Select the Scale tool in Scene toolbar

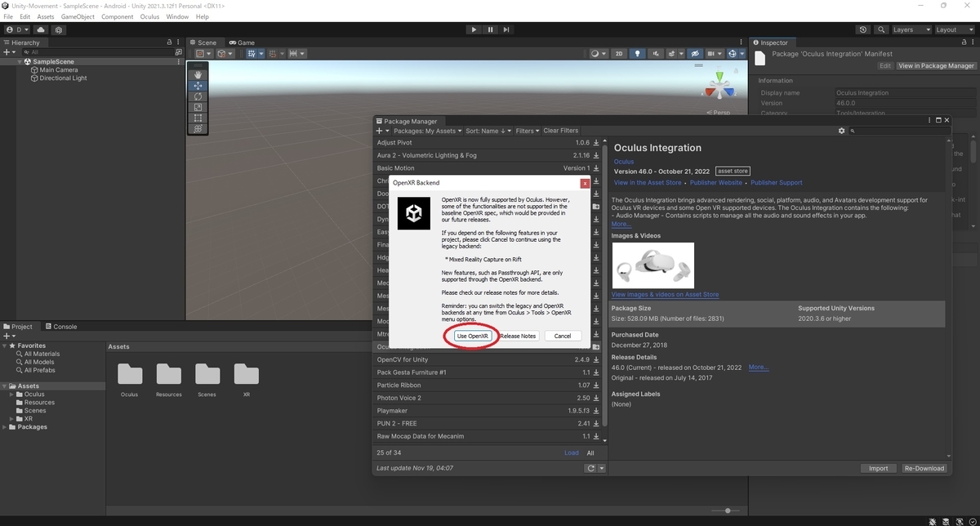point(198,107)
